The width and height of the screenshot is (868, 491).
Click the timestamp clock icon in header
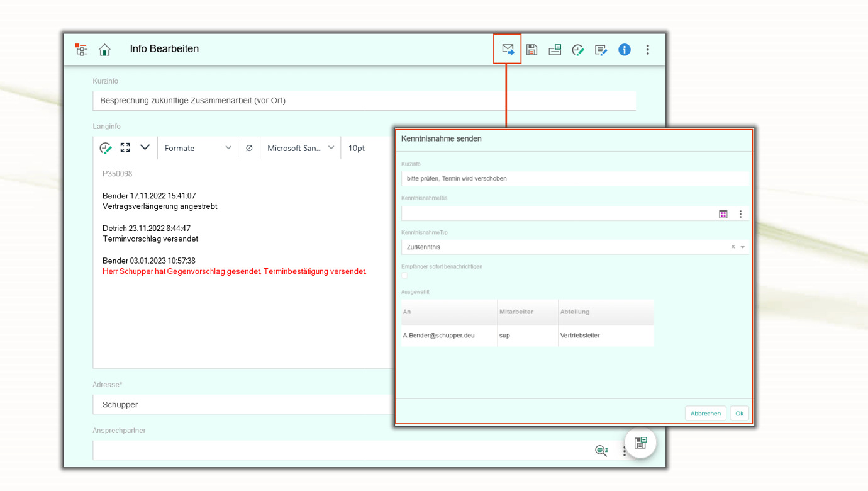click(x=577, y=50)
